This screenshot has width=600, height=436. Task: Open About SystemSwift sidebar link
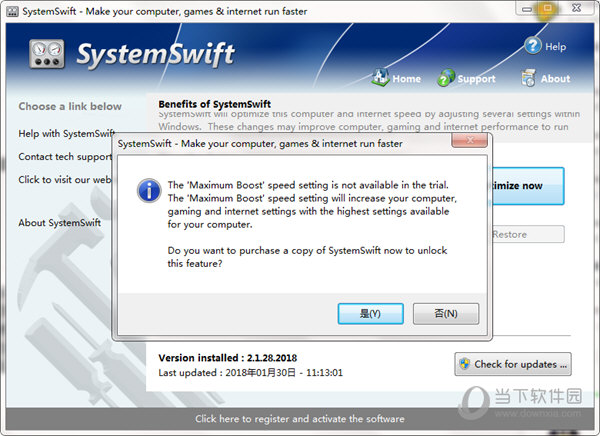pos(60,222)
